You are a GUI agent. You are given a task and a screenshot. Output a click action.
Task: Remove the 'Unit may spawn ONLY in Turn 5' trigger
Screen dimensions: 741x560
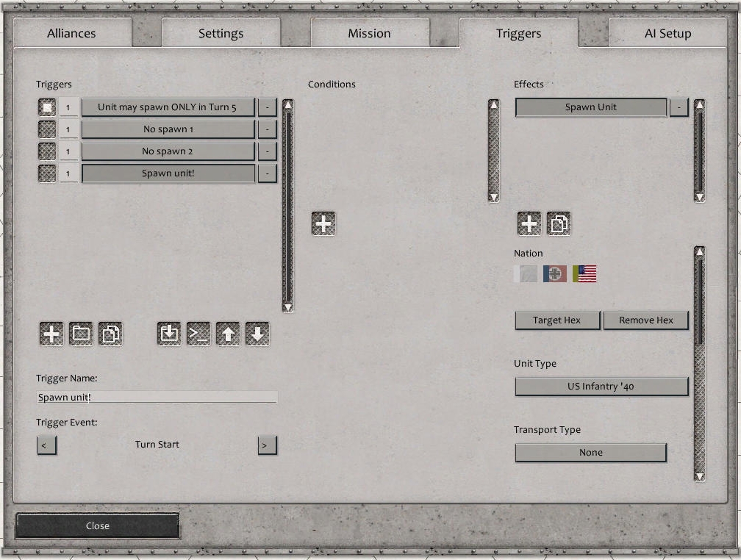tap(267, 107)
